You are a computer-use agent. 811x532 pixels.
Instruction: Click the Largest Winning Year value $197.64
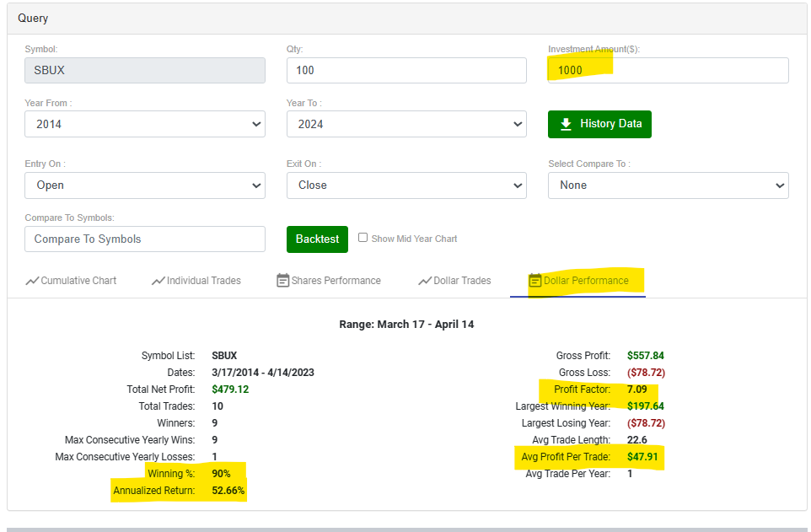646,406
